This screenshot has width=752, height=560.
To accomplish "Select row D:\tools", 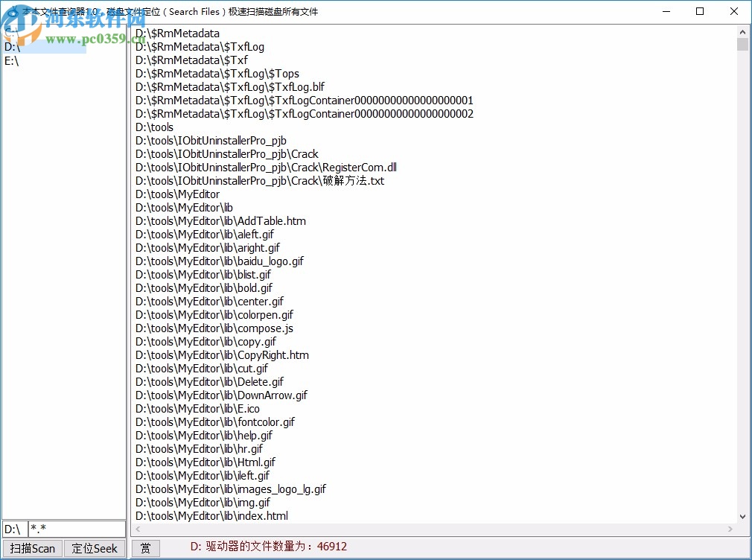I will click(154, 127).
